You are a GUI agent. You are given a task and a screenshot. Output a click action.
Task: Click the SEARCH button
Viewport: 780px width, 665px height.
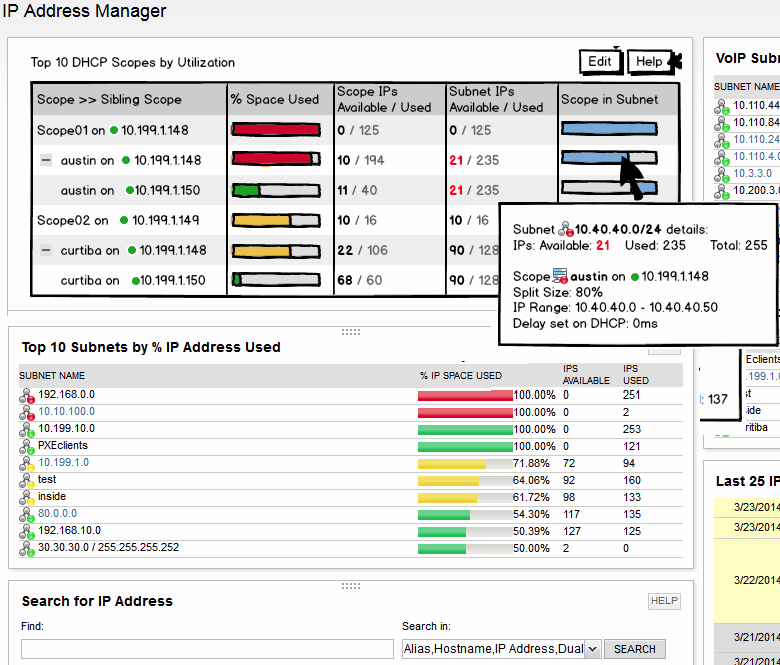point(635,649)
